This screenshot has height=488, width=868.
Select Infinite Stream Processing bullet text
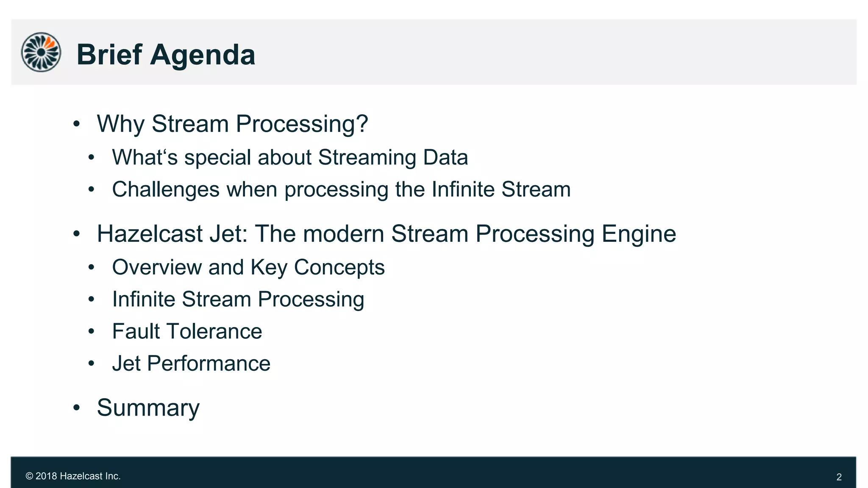[x=238, y=299]
